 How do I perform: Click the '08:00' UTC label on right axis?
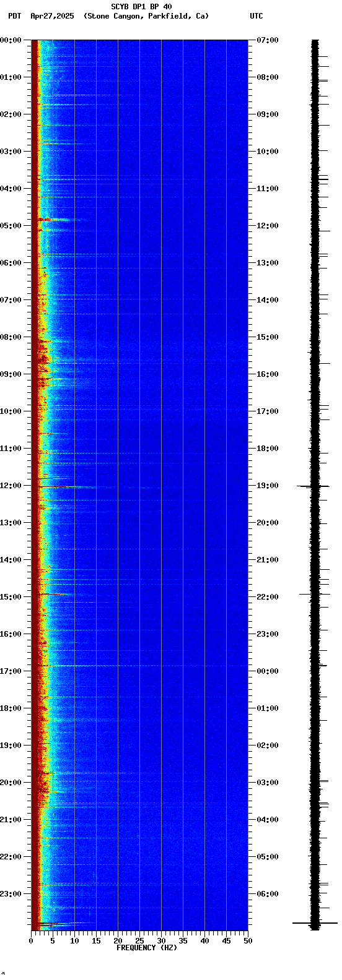[268, 77]
